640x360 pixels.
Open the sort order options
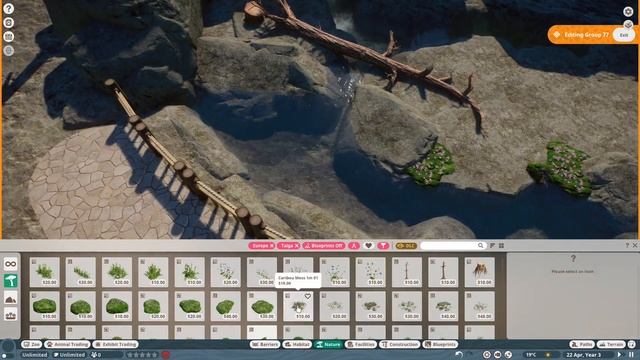click(492, 246)
